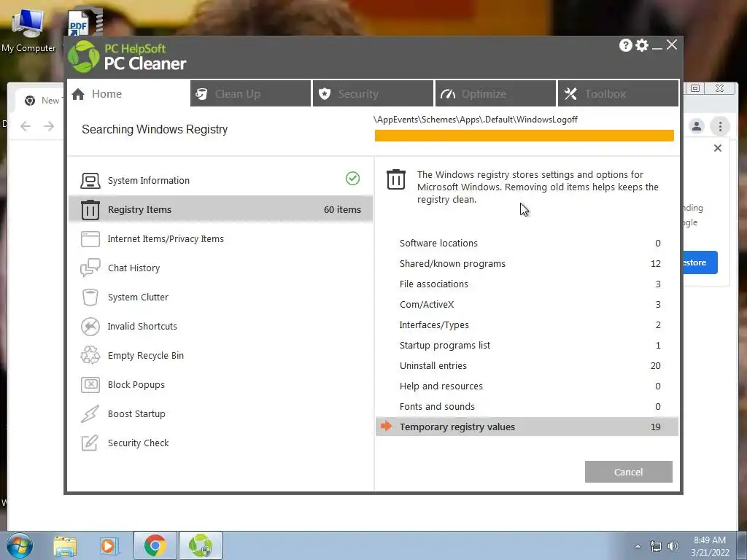Click the Interfaces/Types row
This screenshot has height=560, width=747.
click(527, 324)
